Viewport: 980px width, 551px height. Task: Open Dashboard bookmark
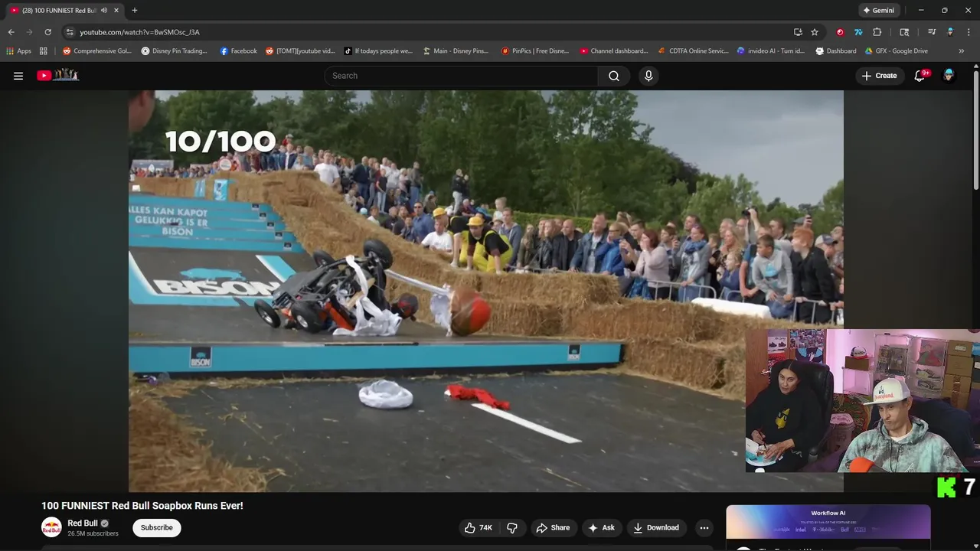click(x=836, y=51)
